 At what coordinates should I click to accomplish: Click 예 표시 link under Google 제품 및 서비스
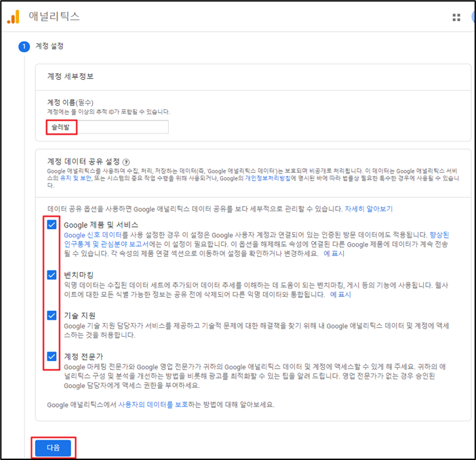(x=334, y=253)
